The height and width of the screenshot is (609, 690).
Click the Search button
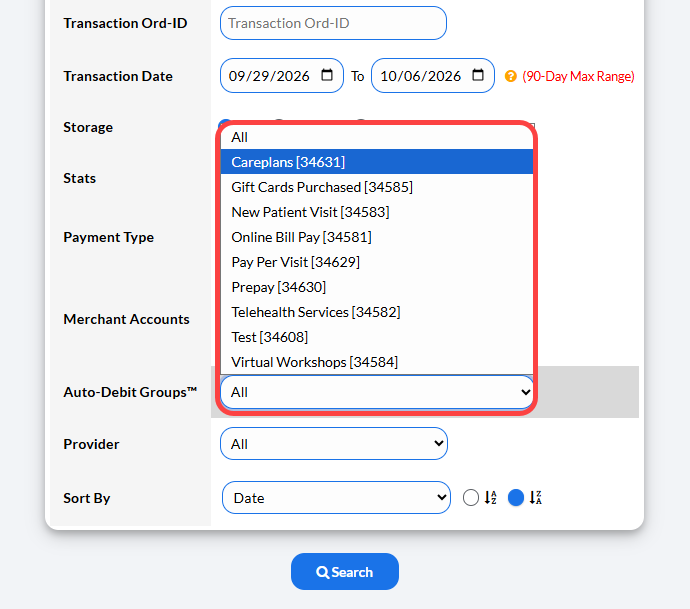coord(345,572)
